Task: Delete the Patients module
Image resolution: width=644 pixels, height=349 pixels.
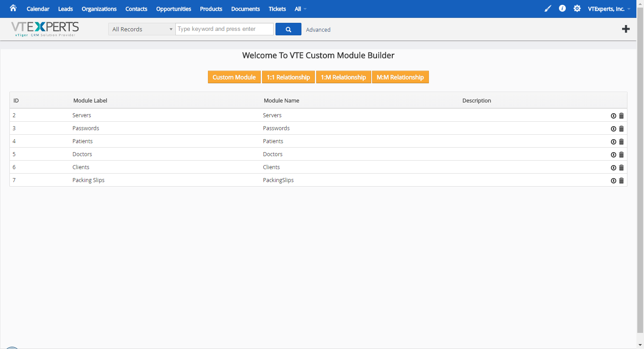Action: [621, 142]
